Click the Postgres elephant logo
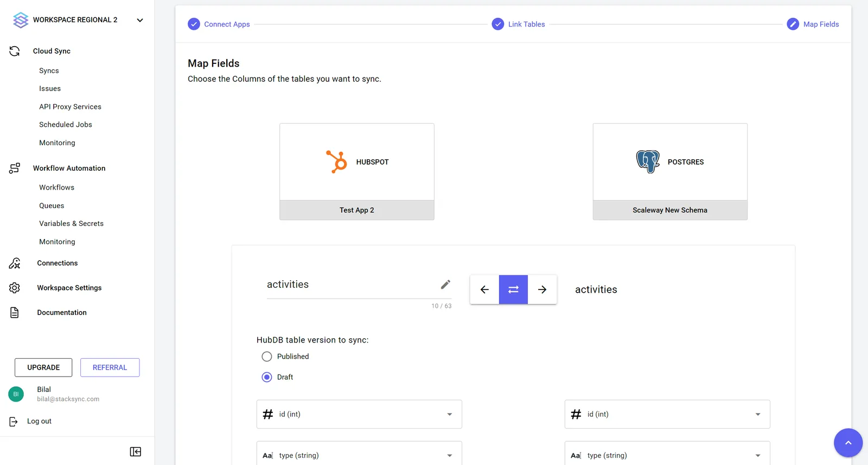Image resolution: width=868 pixels, height=465 pixels. 648,162
